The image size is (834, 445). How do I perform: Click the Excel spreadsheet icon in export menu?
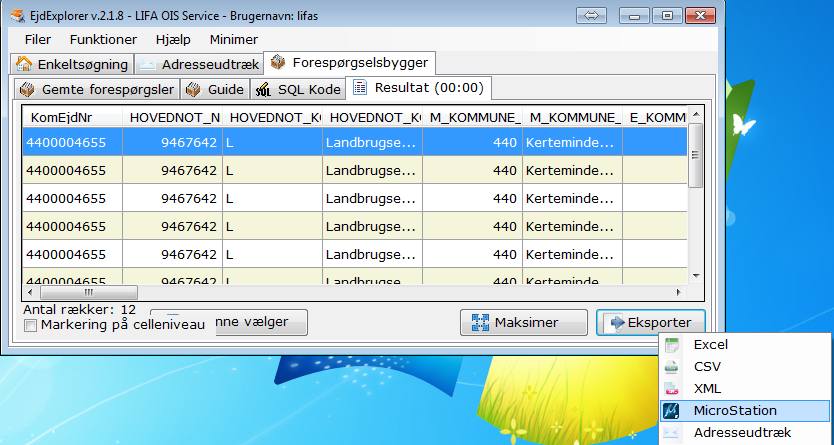tap(672, 345)
